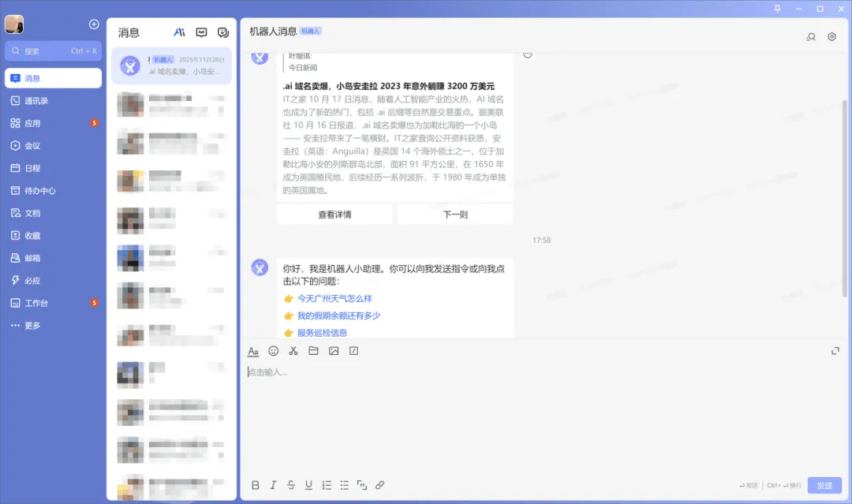Click the chat area vertical scrollbar

click(844, 198)
